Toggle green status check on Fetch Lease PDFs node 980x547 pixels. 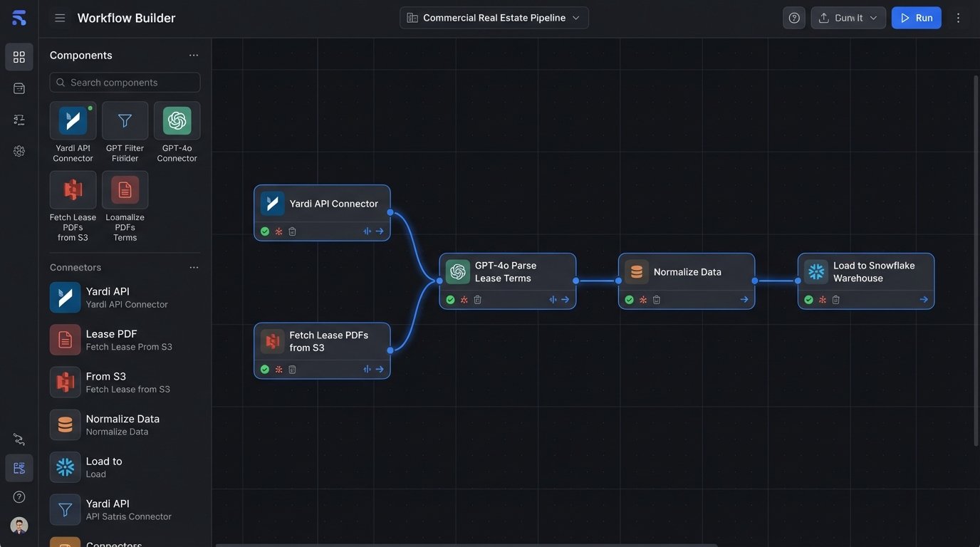[265, 370]
